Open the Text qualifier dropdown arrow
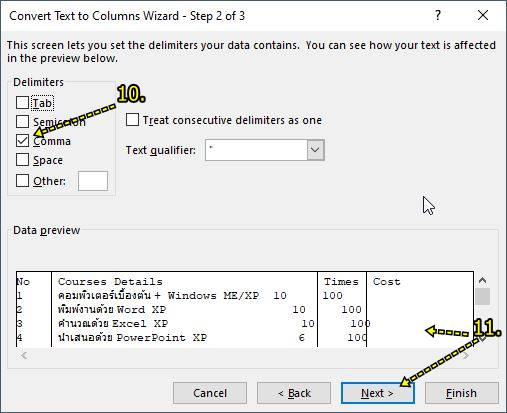Image resolution: width=507 pixels, height=413 pixels. [315, 150]
